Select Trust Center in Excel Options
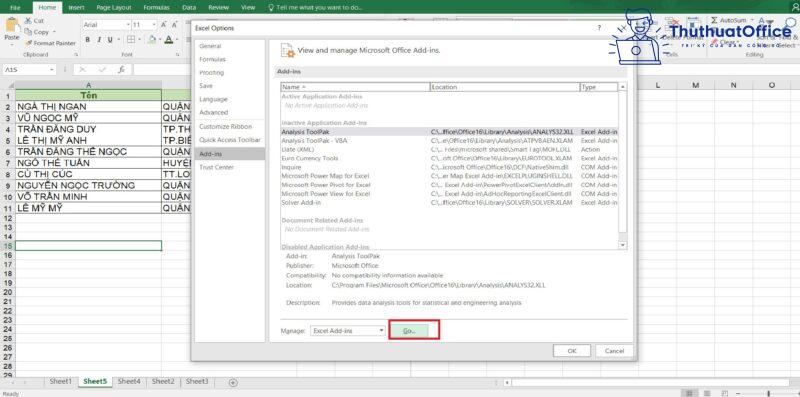 pos(230,167)
